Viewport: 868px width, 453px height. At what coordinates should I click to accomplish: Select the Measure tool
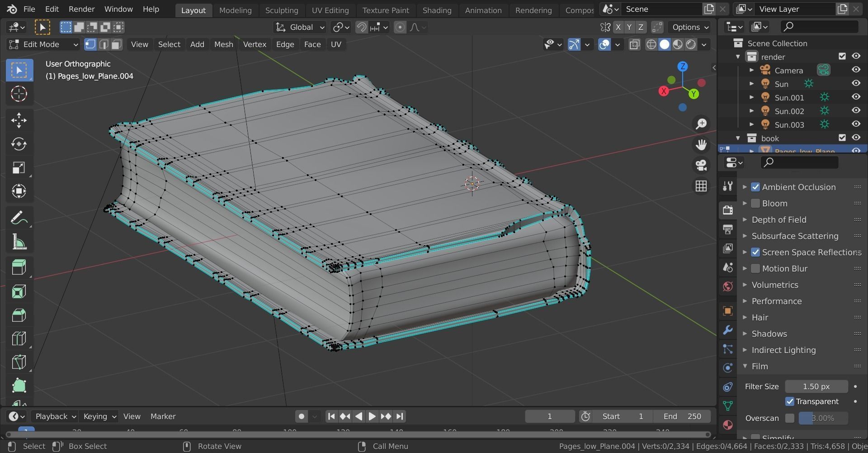point(19,242)
